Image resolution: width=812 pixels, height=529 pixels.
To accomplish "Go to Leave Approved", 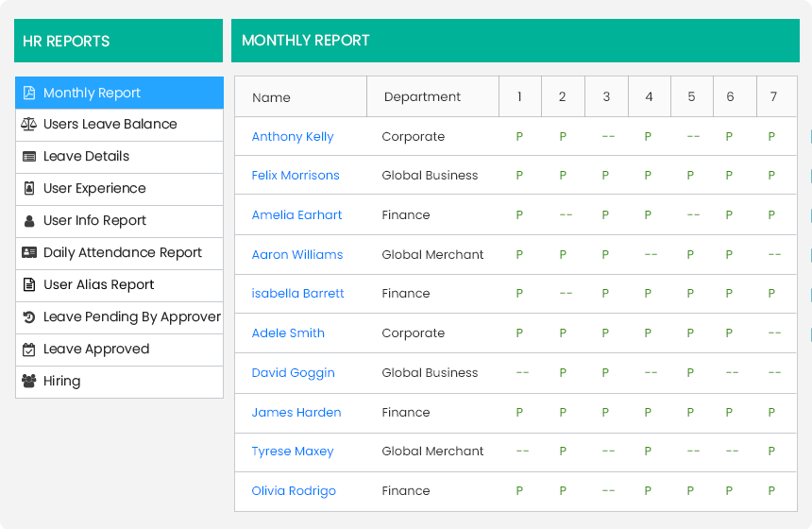I will click(119, 350).
